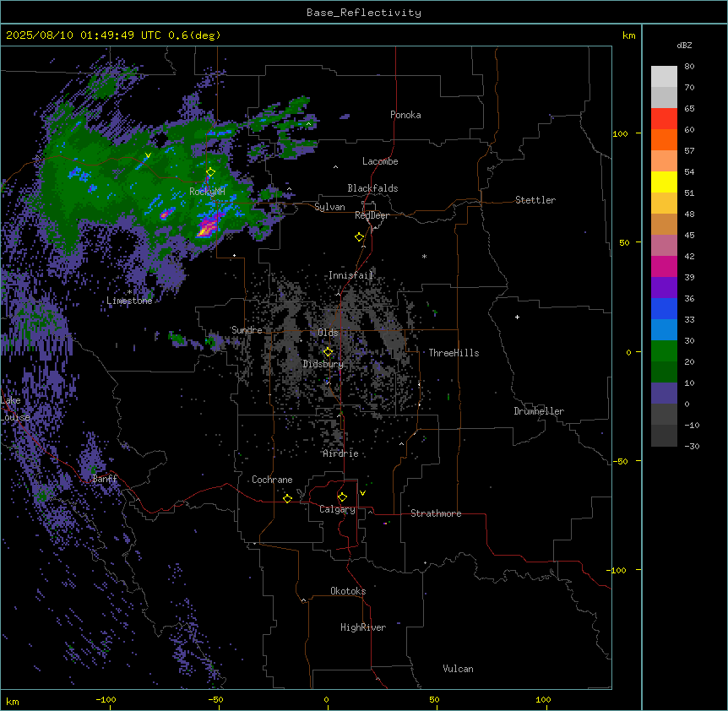
Task: Click the Banff label
Action: (x=105, y=479)
